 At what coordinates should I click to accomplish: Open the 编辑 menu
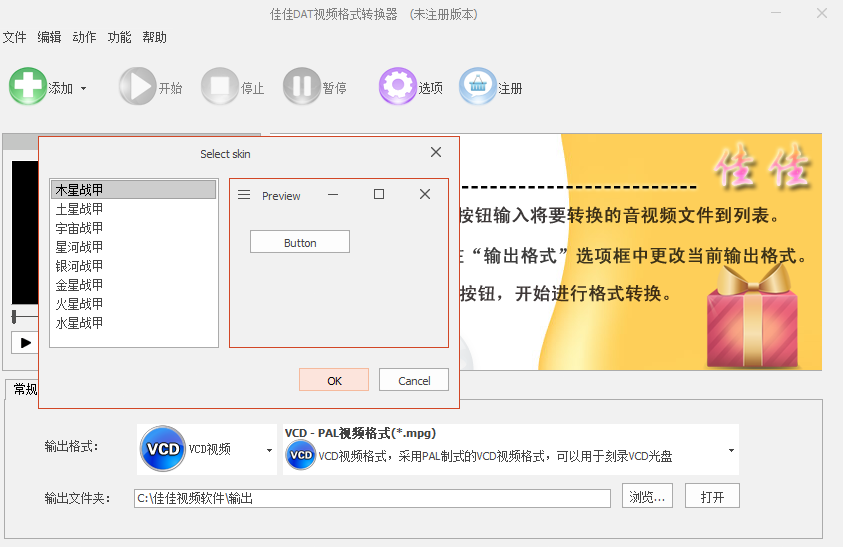click(49, 37)
